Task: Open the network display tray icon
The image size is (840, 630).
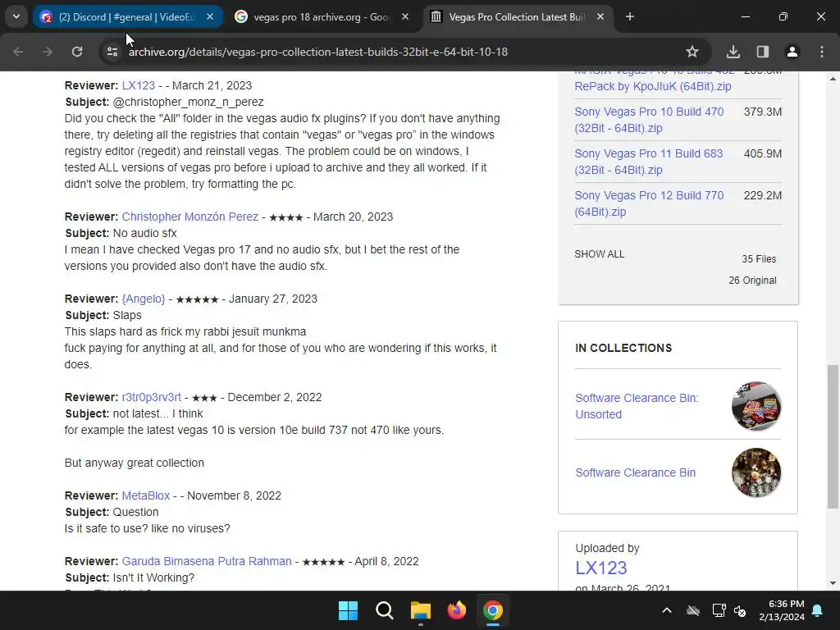Action: coord(719,610)
